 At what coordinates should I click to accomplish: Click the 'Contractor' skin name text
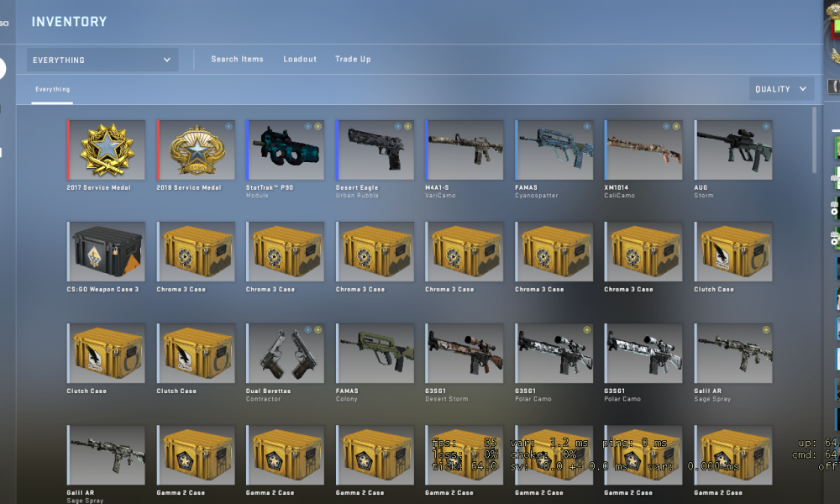pyautogui.click(x=263, y=399)
